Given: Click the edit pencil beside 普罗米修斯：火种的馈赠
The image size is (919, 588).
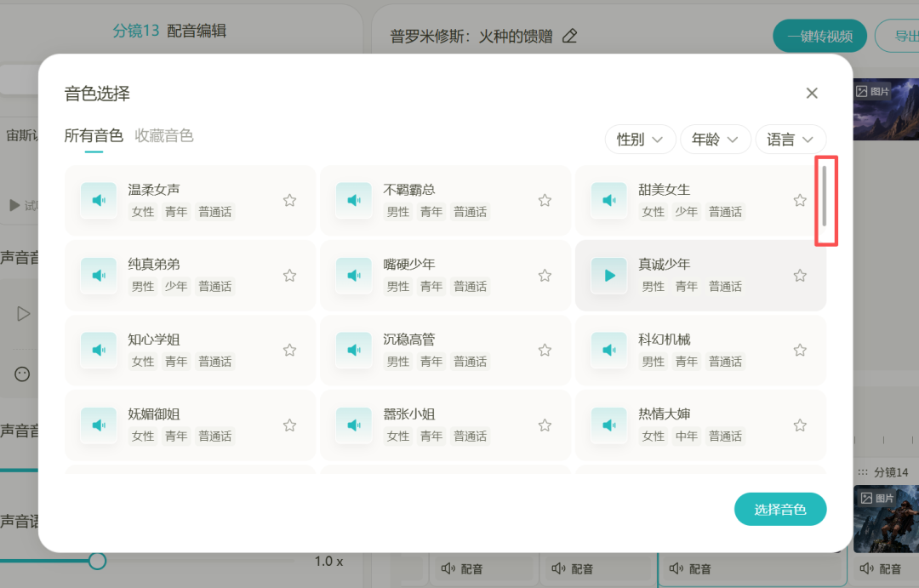Looking at the screenshot, I should coord(569,36).
